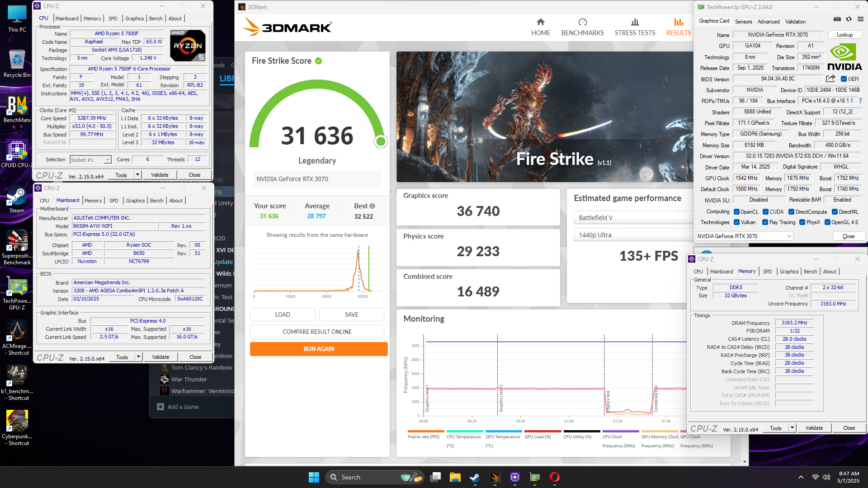Click the green knob on the score gauge
The height and width of the screenshot is (488, 868).
[381, 141]
